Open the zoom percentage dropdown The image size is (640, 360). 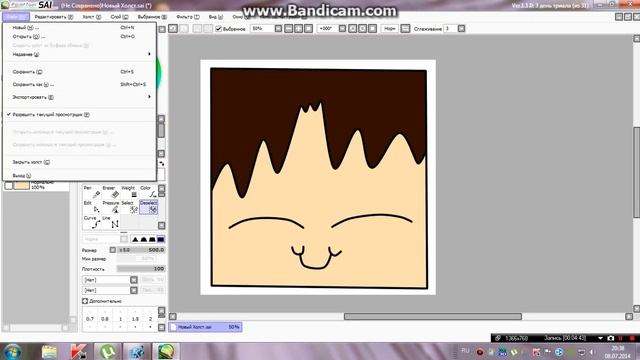click(278, 29)
